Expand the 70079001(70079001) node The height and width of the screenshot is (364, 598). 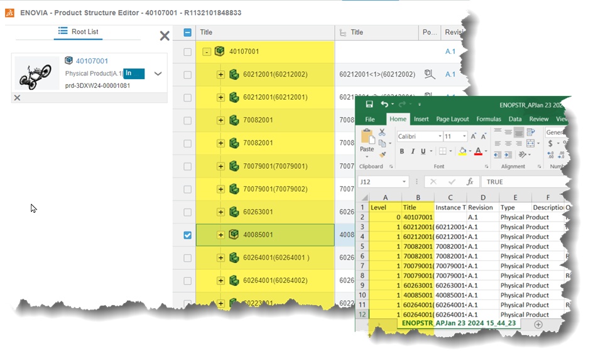[x=220, y=166]
